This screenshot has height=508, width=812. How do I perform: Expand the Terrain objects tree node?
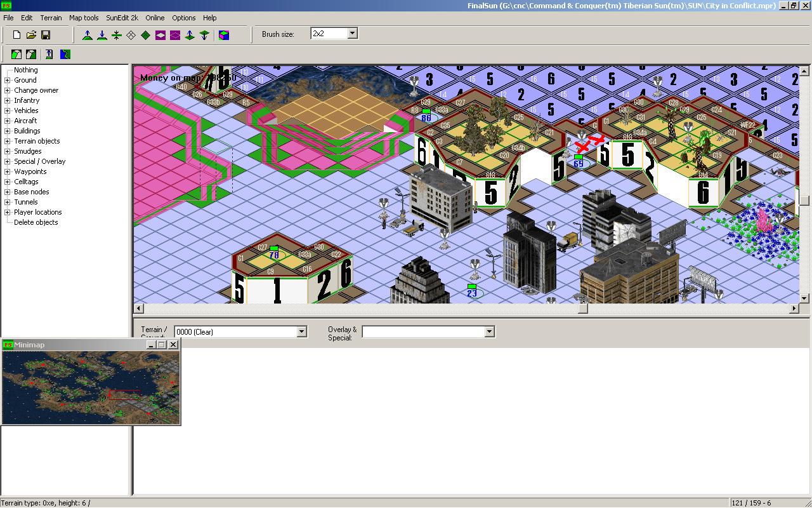[x=8, y=141]
